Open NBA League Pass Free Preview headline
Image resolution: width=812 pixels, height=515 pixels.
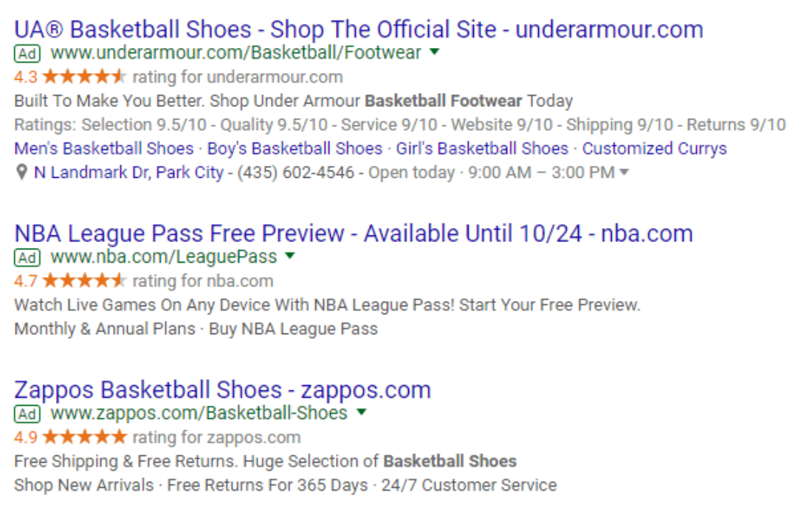(x=353, y=233)
